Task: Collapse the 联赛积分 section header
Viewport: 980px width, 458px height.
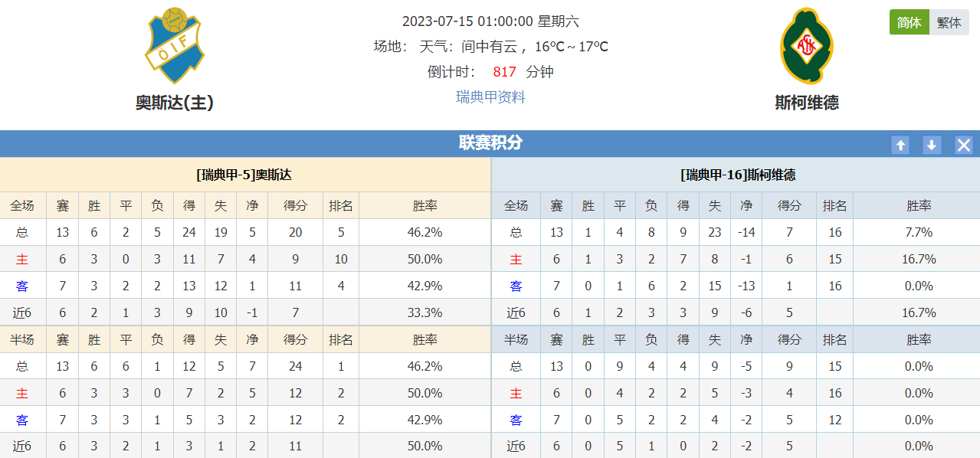Action: (x=490, y=143)
